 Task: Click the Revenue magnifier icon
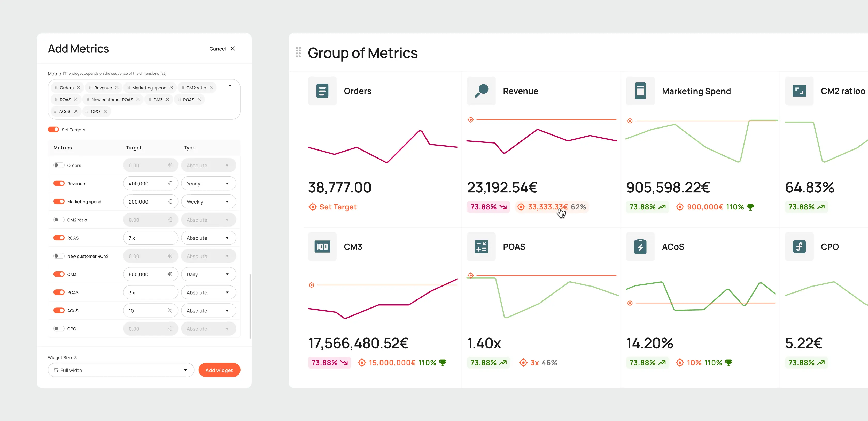(x=481, y=91)
